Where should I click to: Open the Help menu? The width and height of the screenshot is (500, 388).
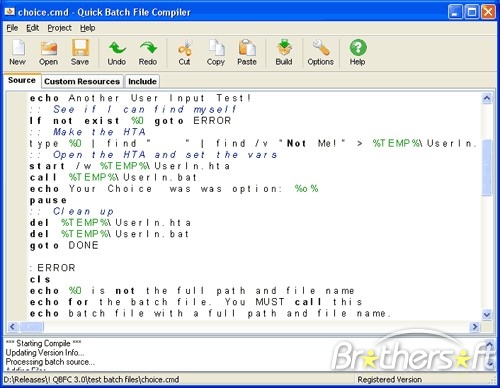pyautogui.click(x=88, y=28)
